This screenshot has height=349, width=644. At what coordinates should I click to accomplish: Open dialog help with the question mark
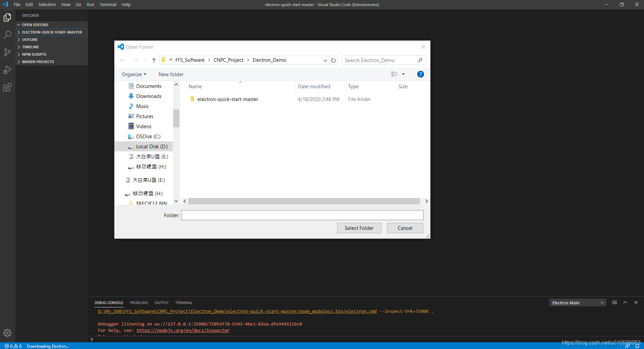pos(420,74)
